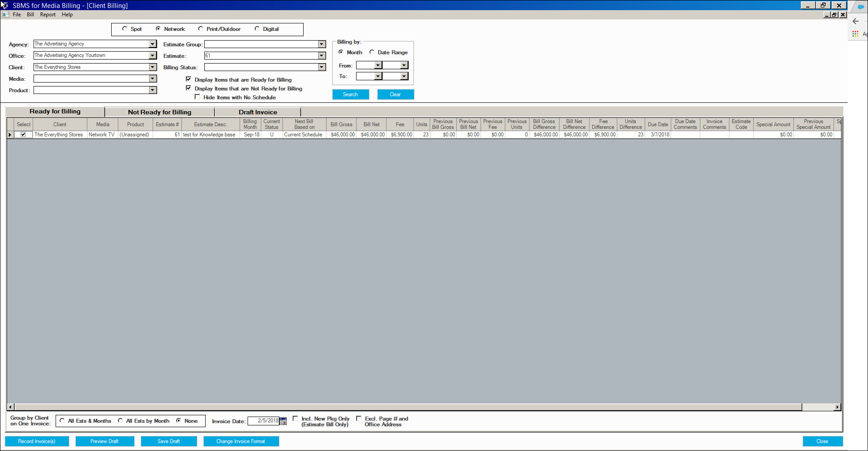Click the blue Close button
868x451 pixels.
[823, 441]
